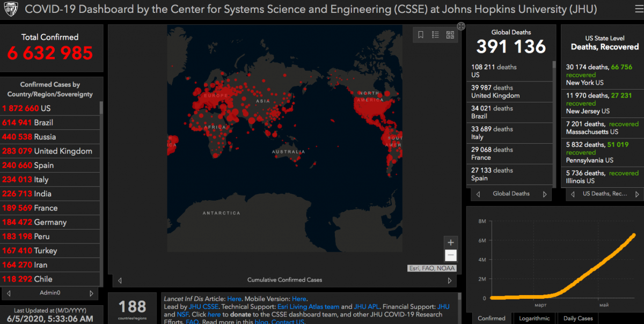This screenshot has width=644, height=324.
Task: Show next map layer after Cumulative Confirmed Cases
Action: click(450, 280)
